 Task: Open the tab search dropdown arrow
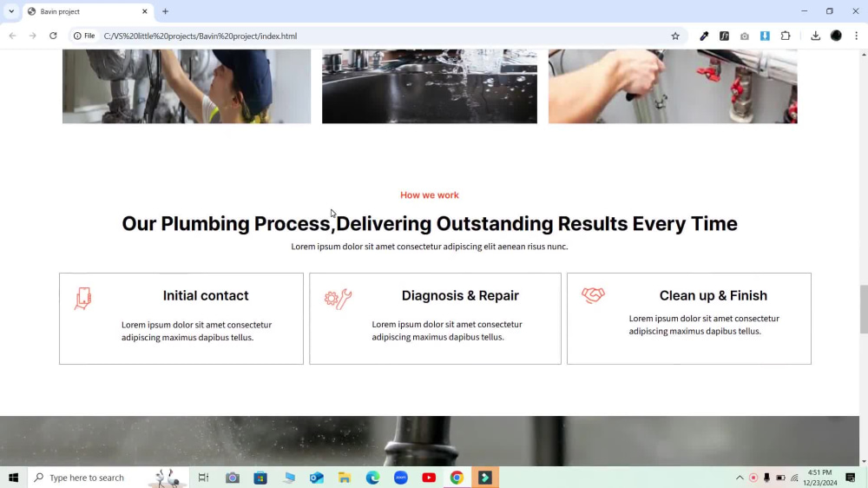coord(11,11)
